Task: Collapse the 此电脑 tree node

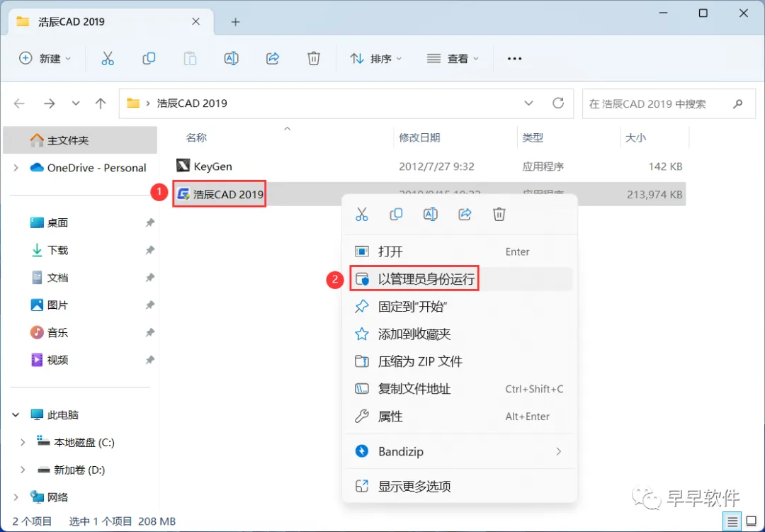Action: click(x=16, y=415)
